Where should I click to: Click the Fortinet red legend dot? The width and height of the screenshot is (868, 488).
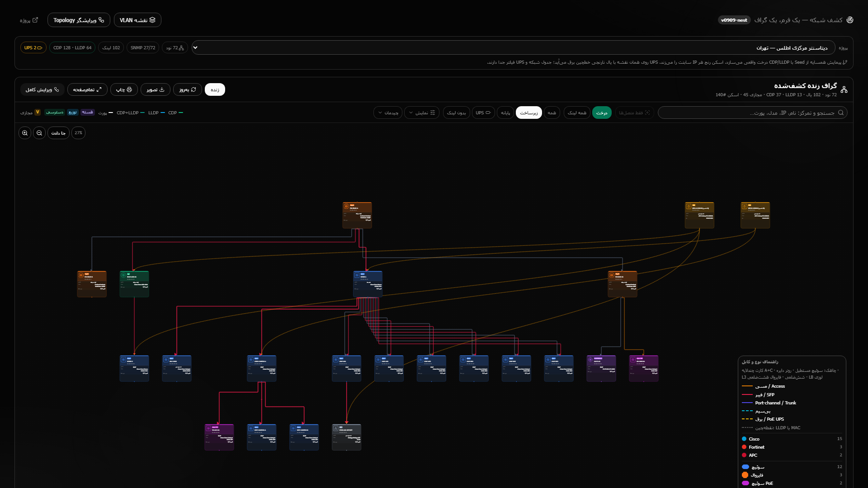(744, 447)
